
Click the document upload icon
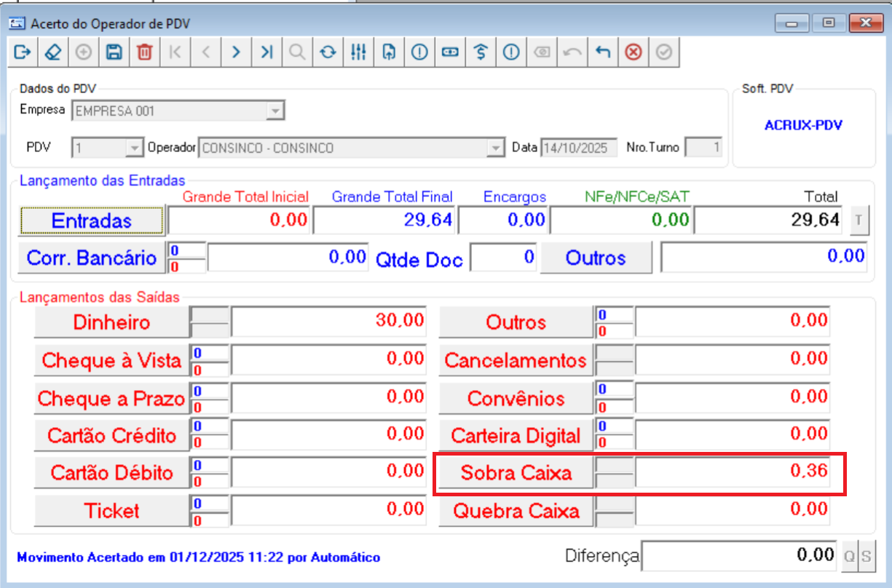pyautogui.click(x=389, y=52)
